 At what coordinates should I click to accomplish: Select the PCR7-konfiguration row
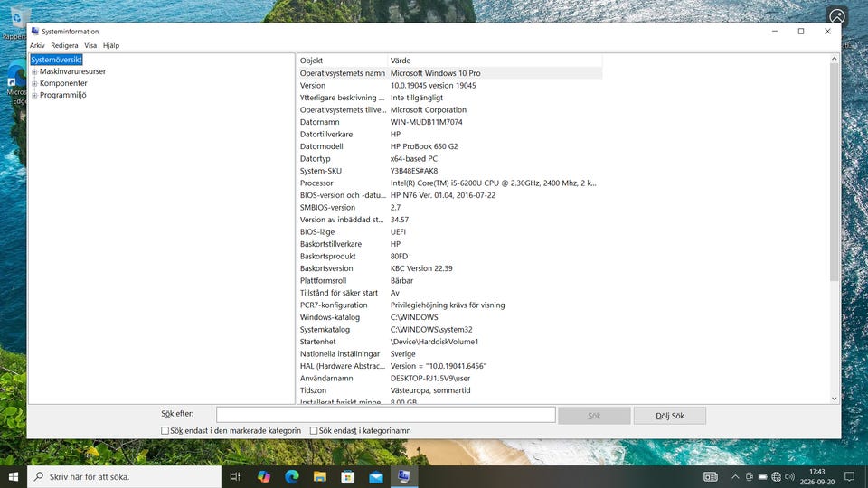click(x=449, y=305)
